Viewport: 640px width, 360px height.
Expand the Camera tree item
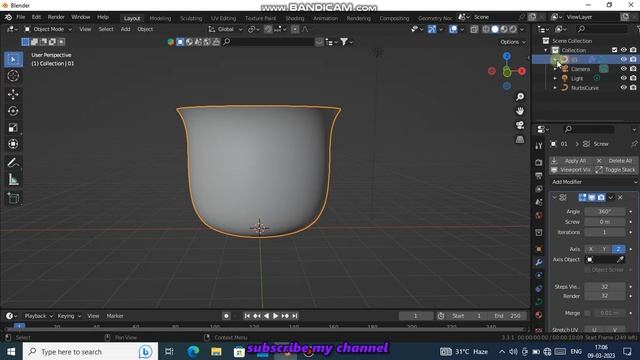point(555,69)
